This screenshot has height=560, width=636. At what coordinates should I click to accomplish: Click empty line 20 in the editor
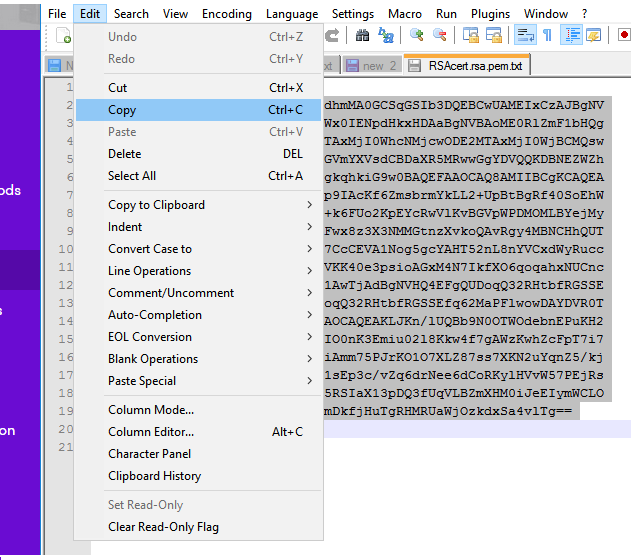pyautogui.click(x=477, y=429)
